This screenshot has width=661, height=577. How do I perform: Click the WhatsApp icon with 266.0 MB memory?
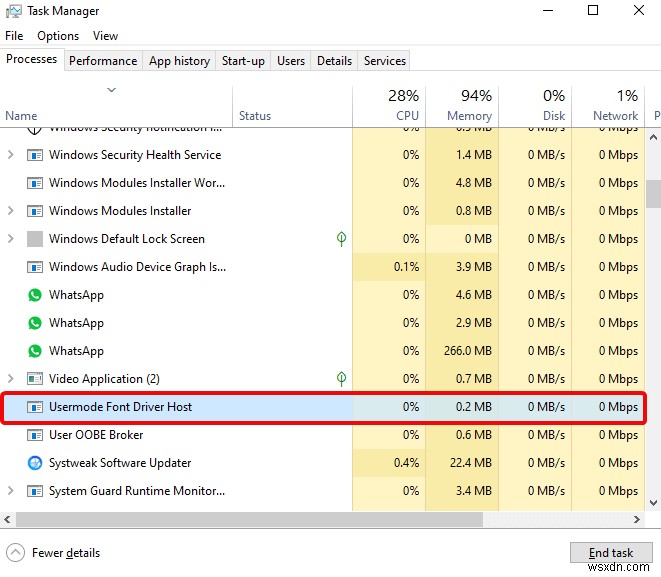pyautogui.click(x=35, y=351)
